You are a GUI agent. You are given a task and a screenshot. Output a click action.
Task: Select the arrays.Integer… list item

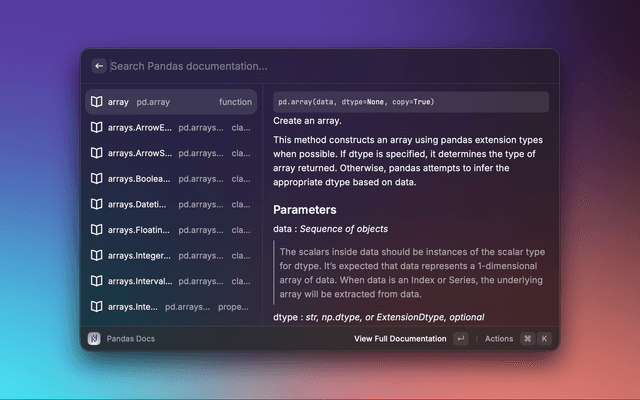click(x=170, y=255)
